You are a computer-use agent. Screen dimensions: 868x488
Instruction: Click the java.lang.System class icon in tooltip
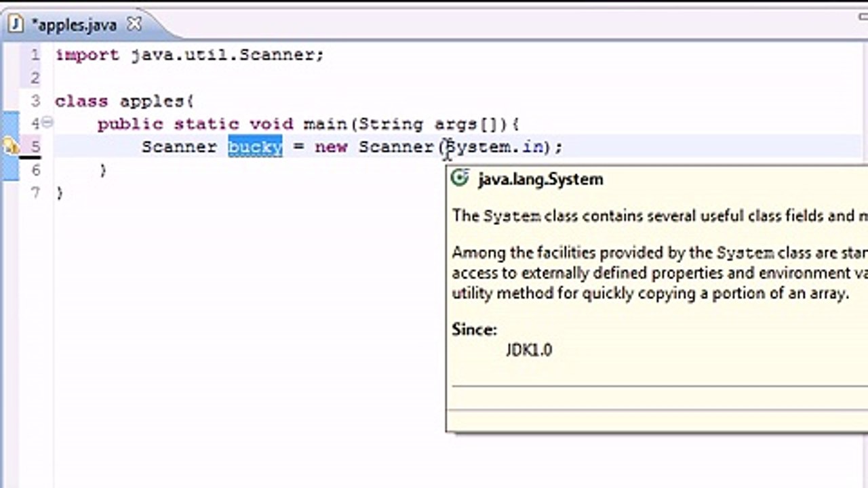(460, 179)
